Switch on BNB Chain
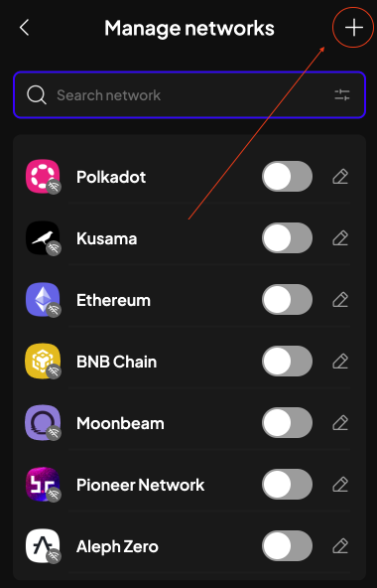The width and height of the screenshot is (377, 588). 287,362
